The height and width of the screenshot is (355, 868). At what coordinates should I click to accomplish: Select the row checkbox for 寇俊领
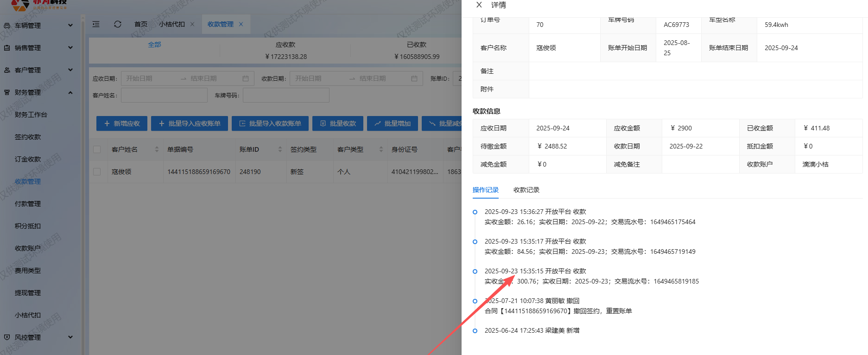tap(97, 172)
